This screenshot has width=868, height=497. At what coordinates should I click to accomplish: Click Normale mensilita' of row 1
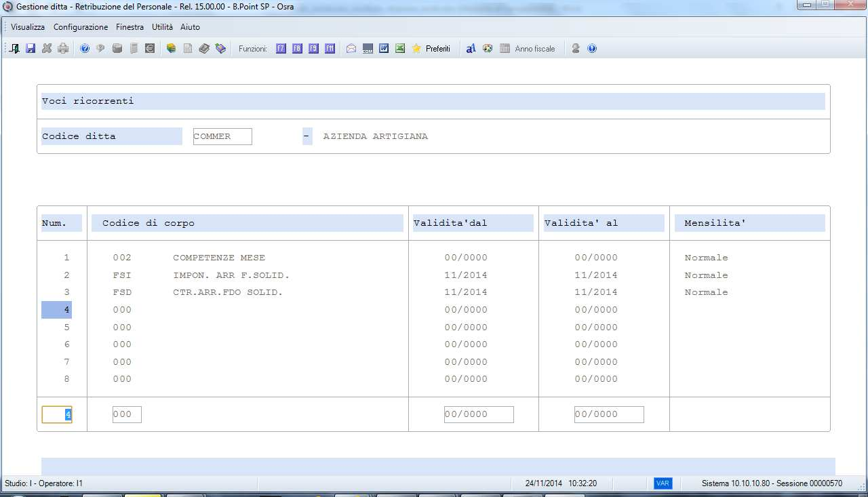(706, 258)
